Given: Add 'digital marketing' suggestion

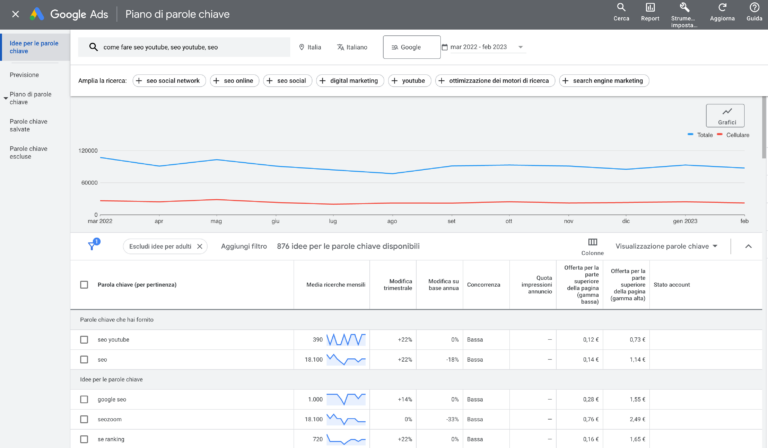Looking at the screenshot, I should coord(349,80).
